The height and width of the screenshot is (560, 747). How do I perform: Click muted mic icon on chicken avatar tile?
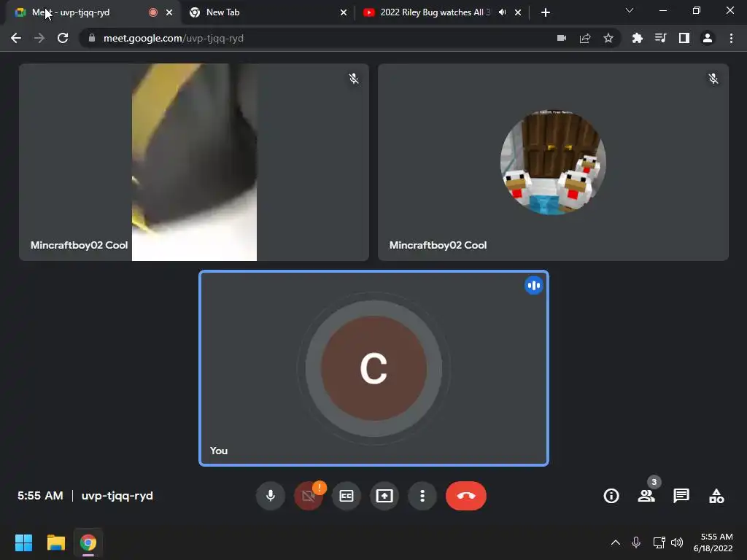[x=713, y=79]
